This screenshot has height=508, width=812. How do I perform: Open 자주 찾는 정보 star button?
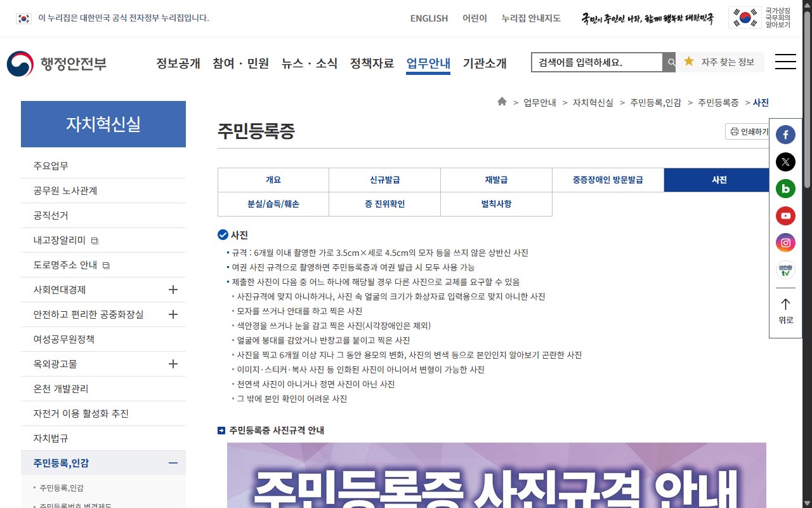click(x=720, y=62)
